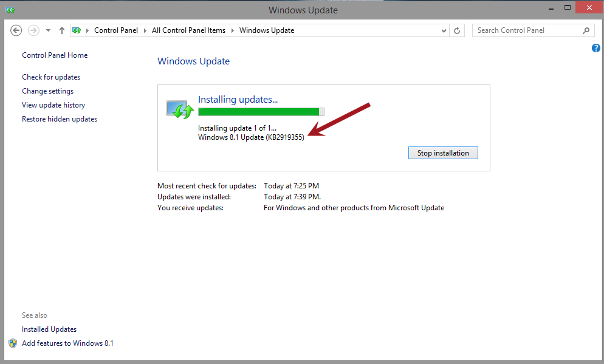Expand the chevron before Control Panel
This screenshot has height=364, width=604.
88,30
